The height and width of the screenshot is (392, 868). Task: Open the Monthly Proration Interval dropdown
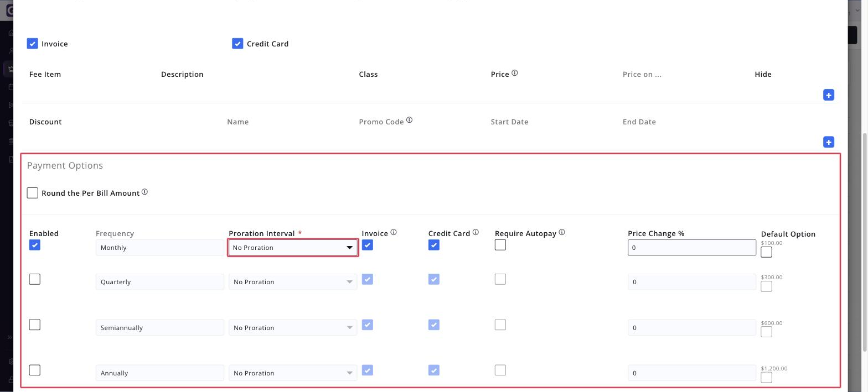(293, 248)
